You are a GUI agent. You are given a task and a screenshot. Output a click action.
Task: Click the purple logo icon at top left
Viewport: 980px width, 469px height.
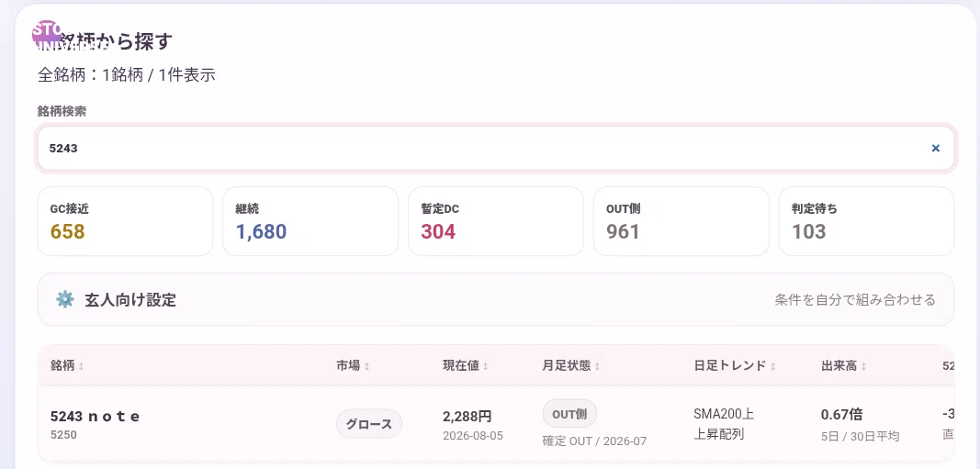click(47, 35)
